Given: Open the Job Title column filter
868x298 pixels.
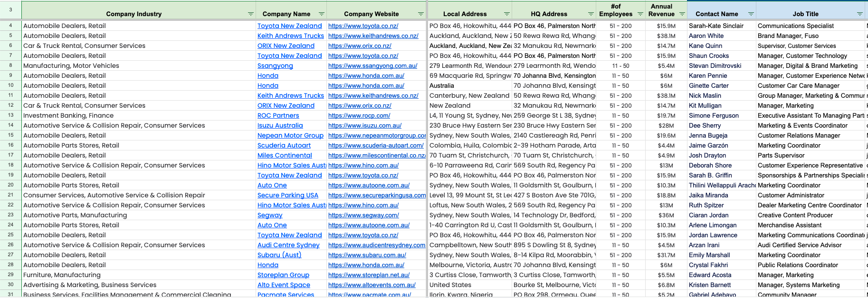Looking at the screenshot, I should pos(860,14).
